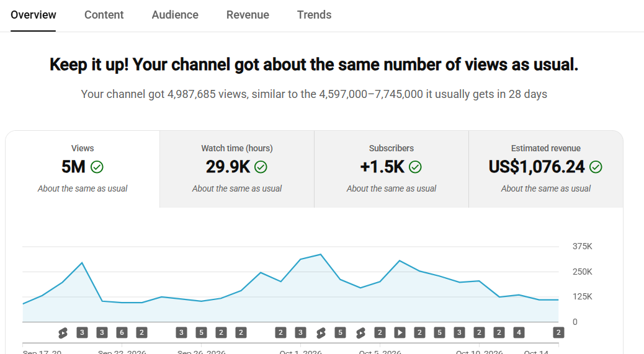Open the video play marker on the timeline
Viewport: 644px width, 354px height.
coord(400,333)
